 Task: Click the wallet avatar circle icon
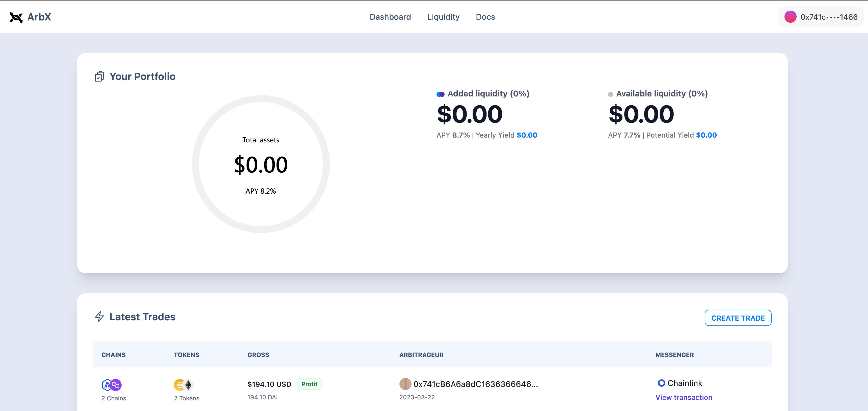coord(790,17)
